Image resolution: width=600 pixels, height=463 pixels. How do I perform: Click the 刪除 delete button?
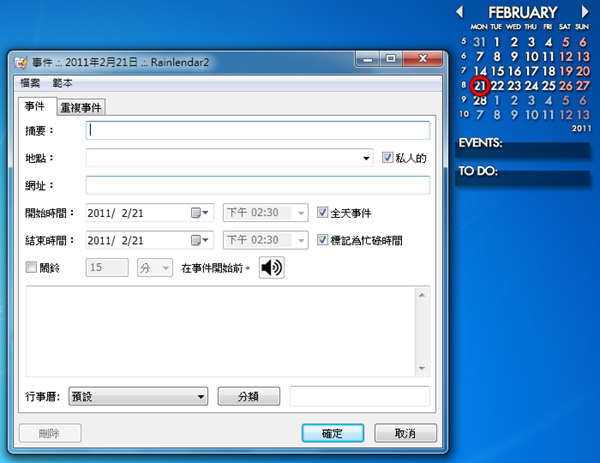coord(50,433)
